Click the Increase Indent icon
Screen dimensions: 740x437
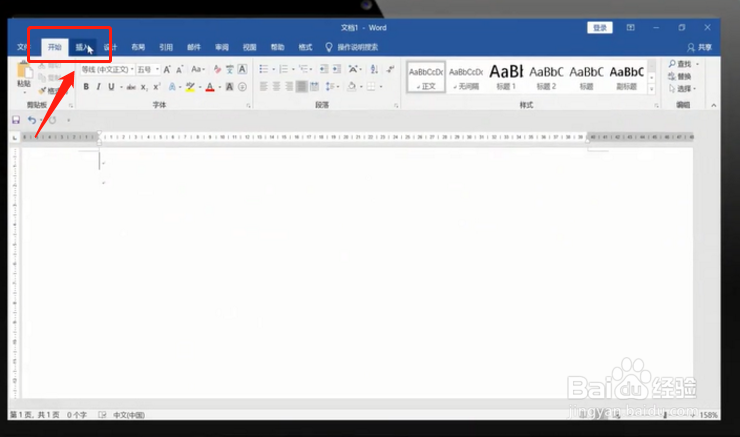[336, 69]
